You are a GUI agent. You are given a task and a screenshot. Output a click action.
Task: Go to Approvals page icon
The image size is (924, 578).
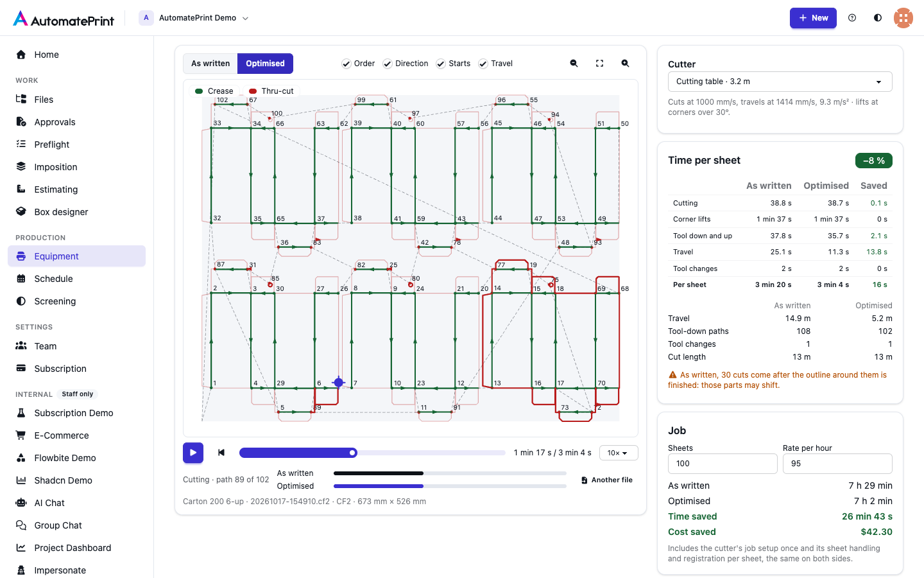(21, 122)
